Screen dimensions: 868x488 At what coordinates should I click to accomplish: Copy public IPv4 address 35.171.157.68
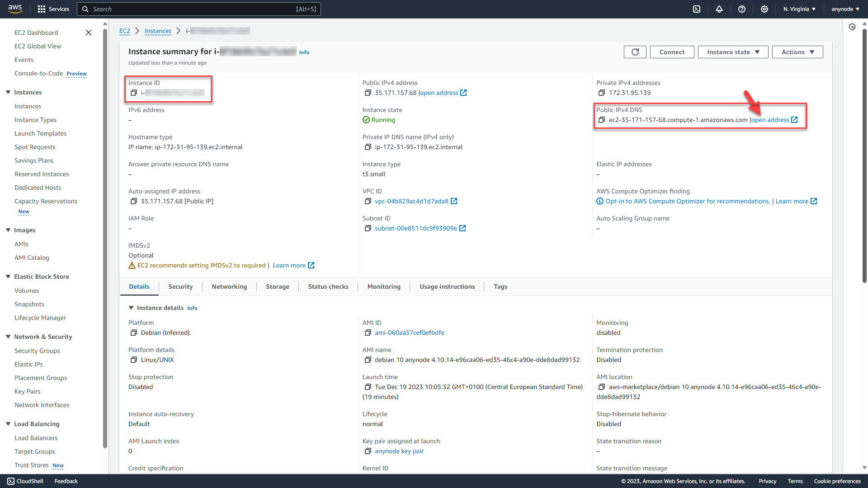point(368,93)
